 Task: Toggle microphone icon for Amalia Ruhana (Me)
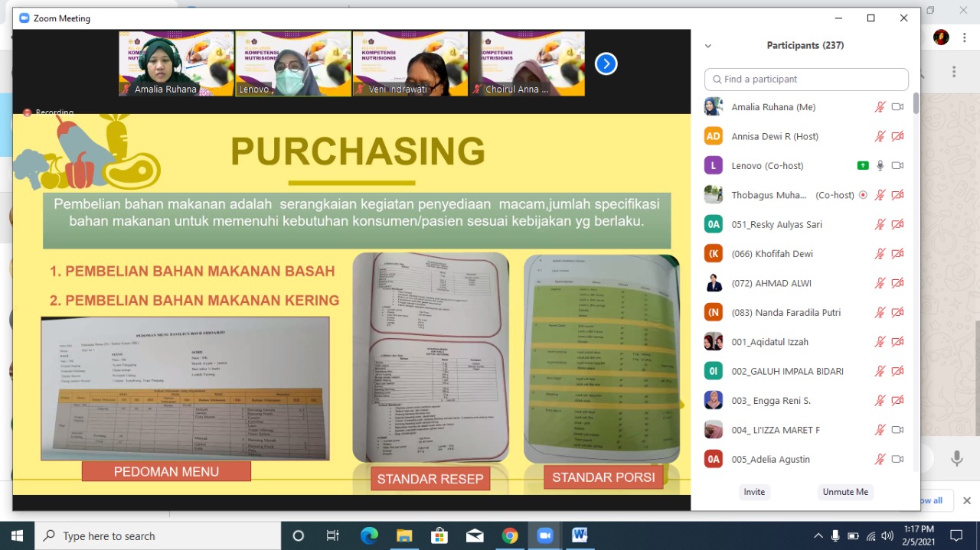click(880, 107)
